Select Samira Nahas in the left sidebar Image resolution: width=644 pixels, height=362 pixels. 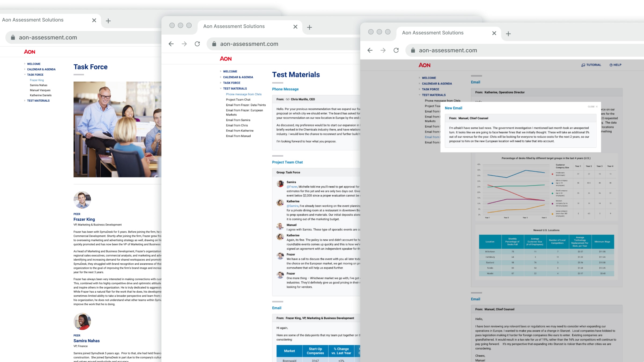[38, 85]
